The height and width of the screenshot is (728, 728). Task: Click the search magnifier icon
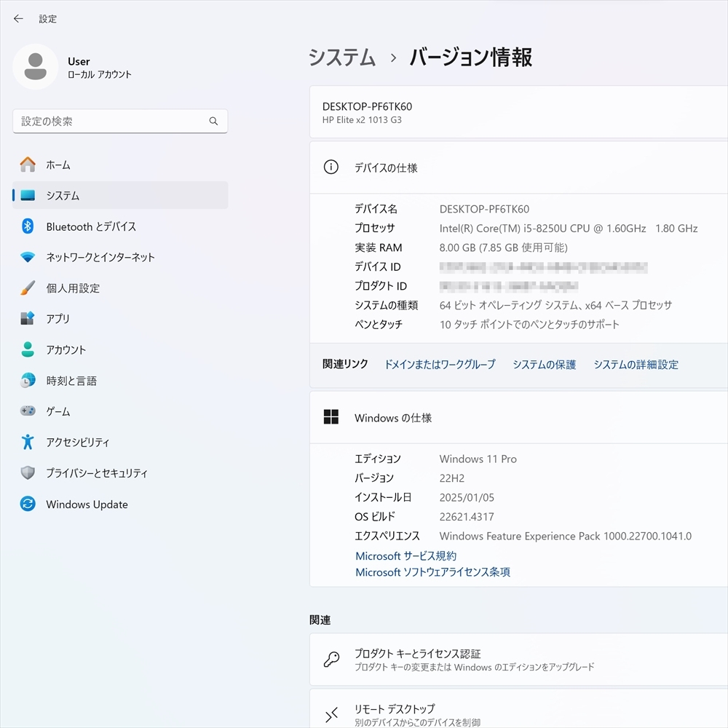pos(213,121)
